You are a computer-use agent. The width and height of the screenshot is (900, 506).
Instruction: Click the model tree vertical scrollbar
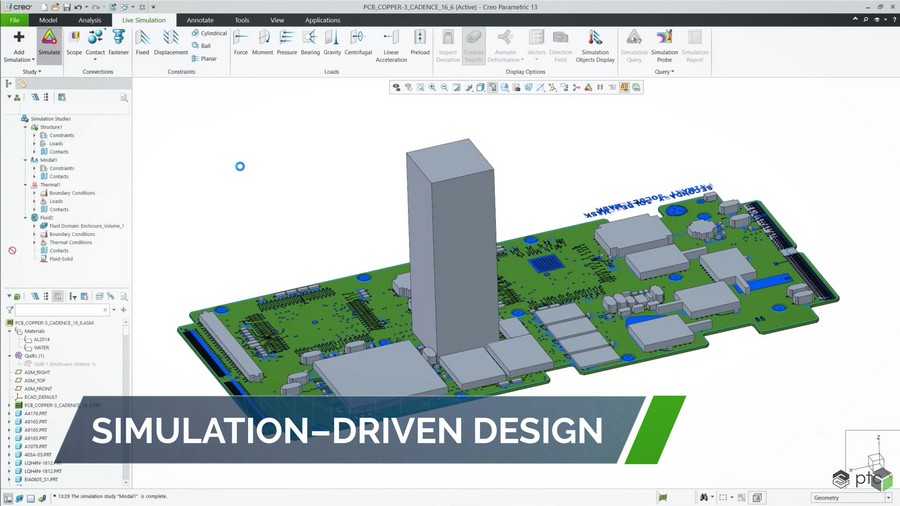126,402
